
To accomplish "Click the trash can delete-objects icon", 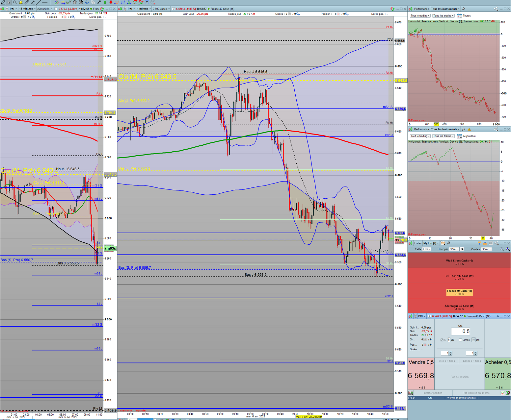I will pyautogui.click(x=75, y=2).
